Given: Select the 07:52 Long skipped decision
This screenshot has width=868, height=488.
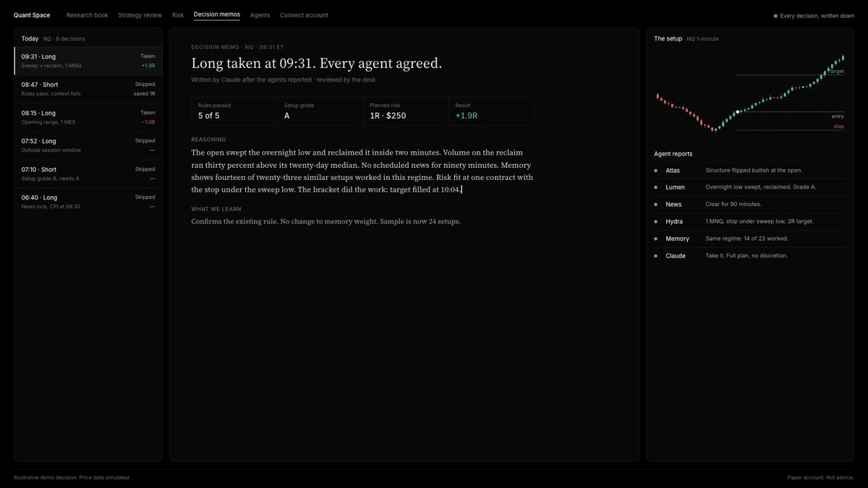Looking at the screenshot, I should coord(88,145).
